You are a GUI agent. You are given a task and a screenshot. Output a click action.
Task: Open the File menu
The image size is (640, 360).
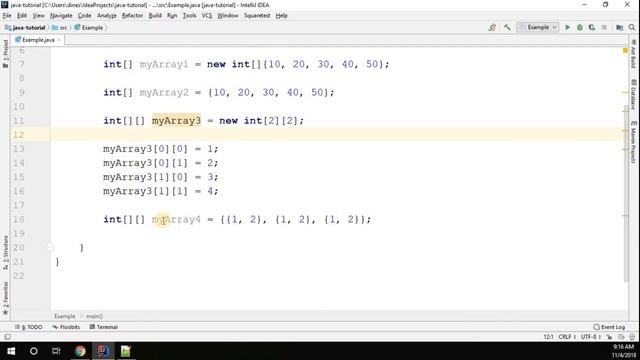click(7, 16)
